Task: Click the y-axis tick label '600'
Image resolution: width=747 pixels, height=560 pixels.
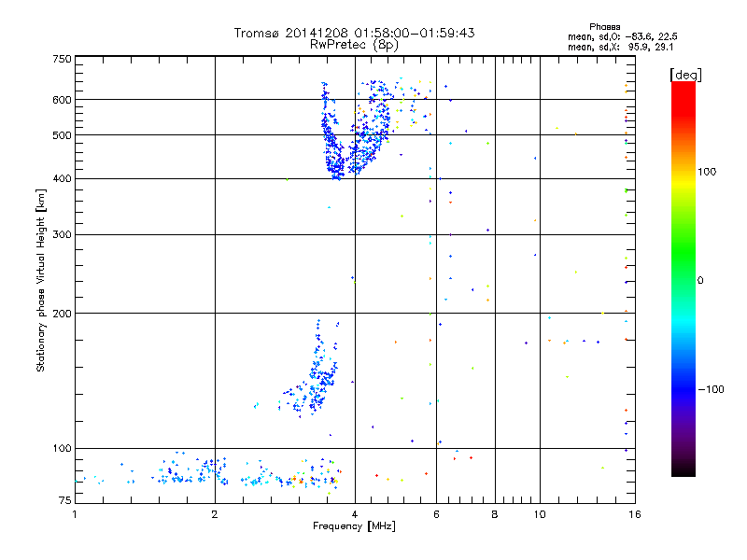Action: point(62,100)
